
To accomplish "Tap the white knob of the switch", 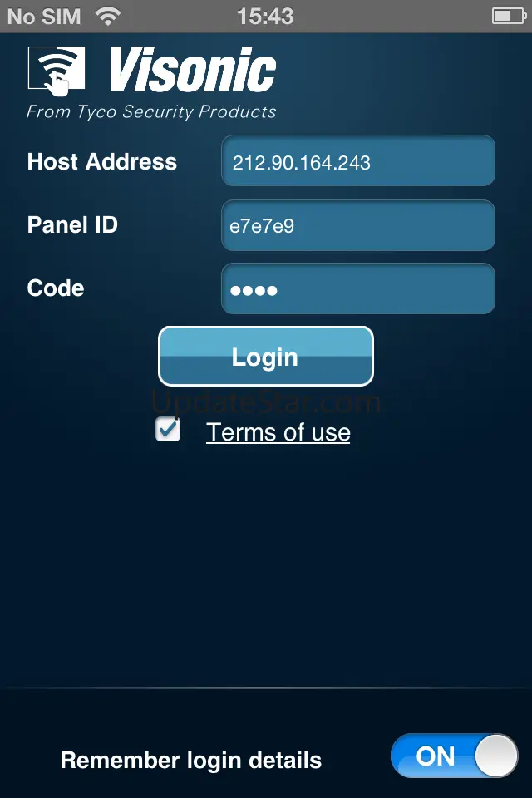I will [x=496, y=756].
